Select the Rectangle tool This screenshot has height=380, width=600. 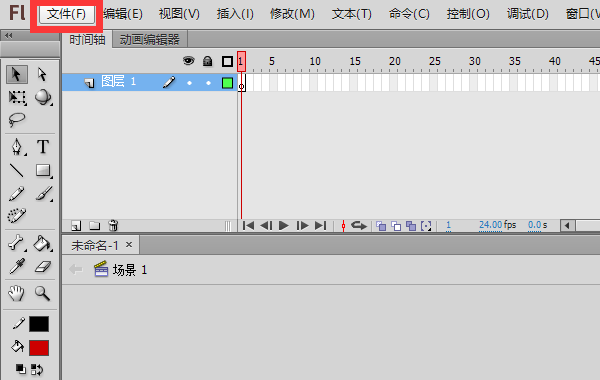pyautogui.click(x=43, y=171)
